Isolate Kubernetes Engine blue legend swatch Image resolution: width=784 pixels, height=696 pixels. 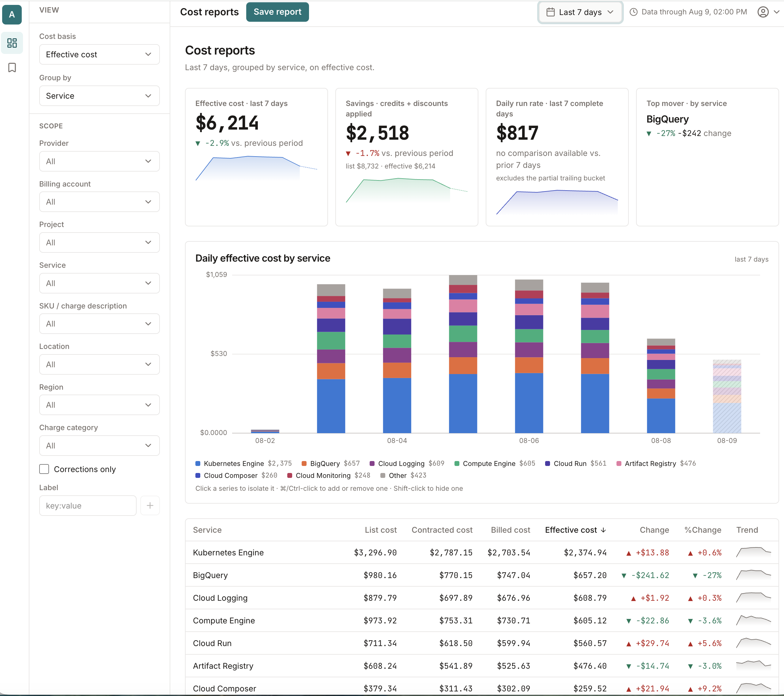(x=198, y=463)
